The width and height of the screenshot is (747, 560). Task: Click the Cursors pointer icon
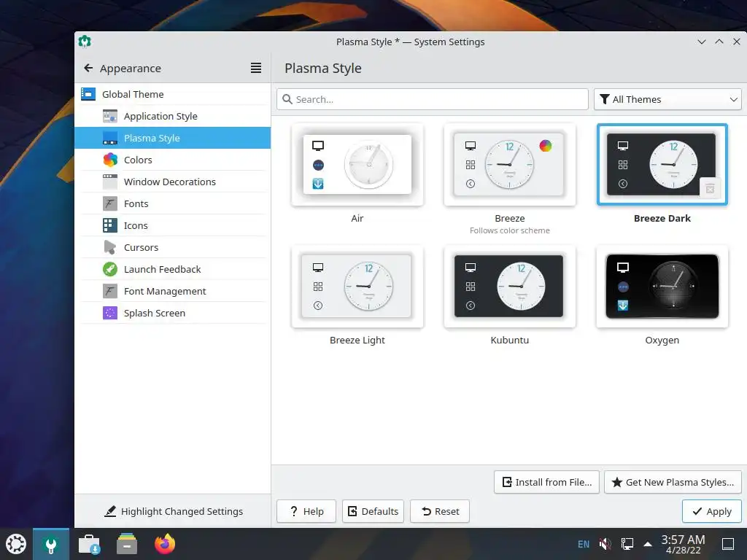(x=110, y=248)
